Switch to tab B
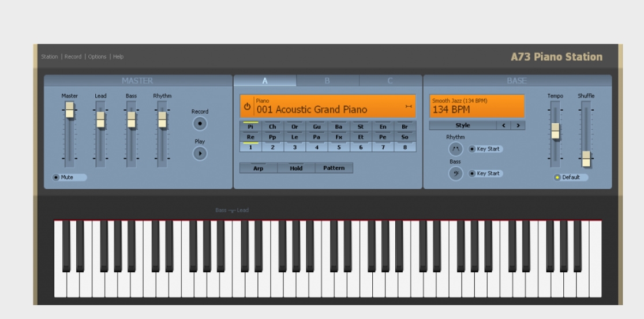Image resolution: width=644 pixels, height=319 pixels. [327, 80]
